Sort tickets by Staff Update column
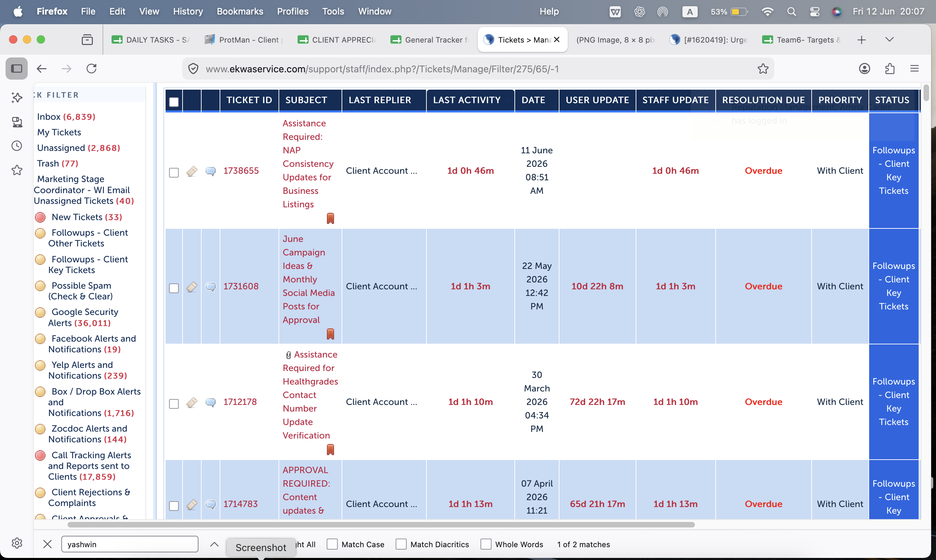This screenshot has height=560, width=936. click(675, 100)
